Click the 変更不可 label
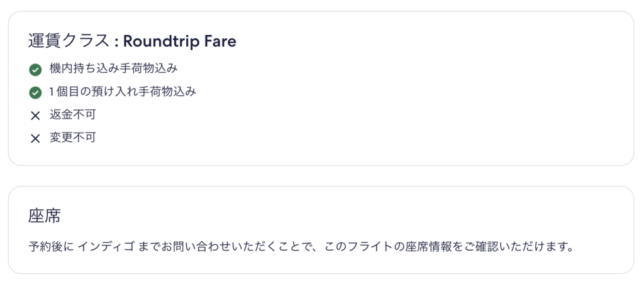This screenshot has height=282, width=644. click(x=72, y=138)
